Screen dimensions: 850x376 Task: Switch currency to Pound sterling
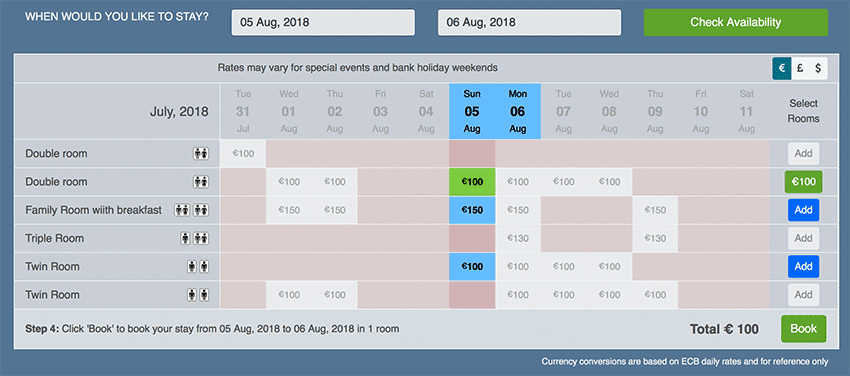pos(800,69)
